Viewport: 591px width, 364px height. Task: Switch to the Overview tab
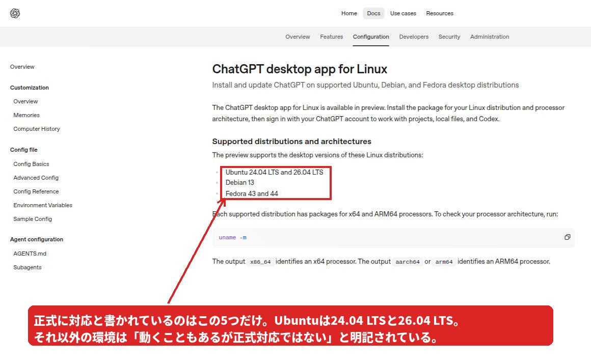point(298,37)
